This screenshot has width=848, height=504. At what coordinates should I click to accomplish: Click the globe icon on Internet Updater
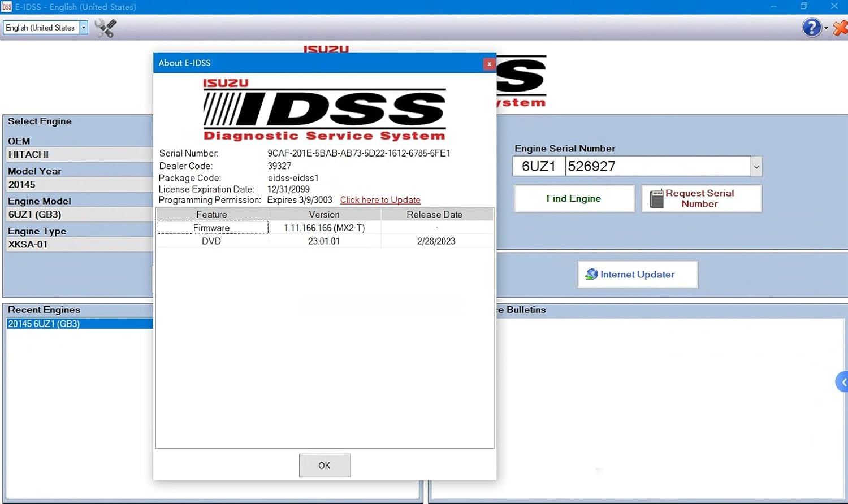tap(591, 274)
